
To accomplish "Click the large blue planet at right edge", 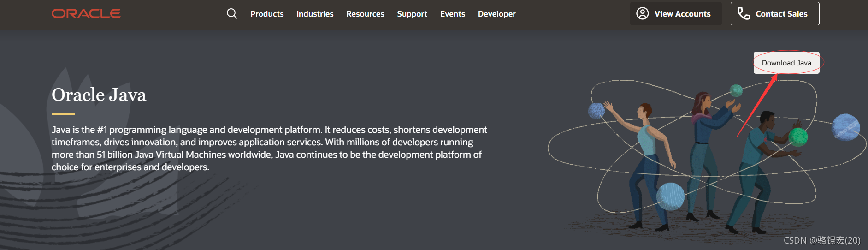I will click(x=846, y=127).
